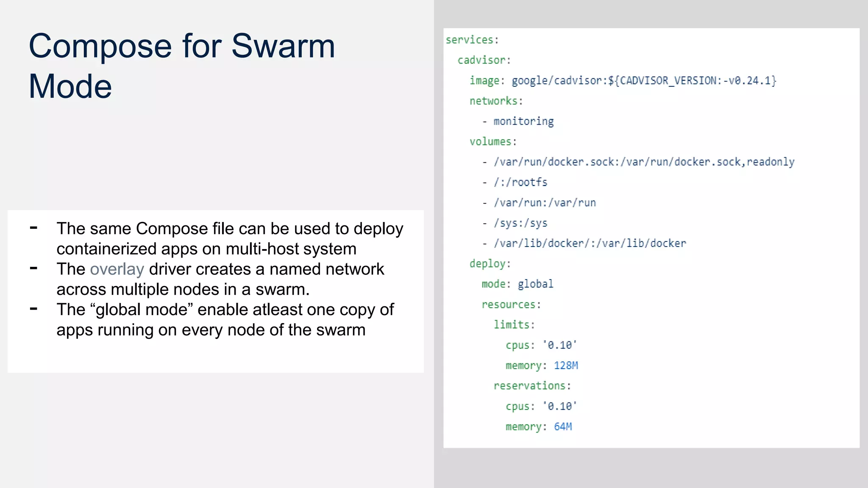Click the 'cadvisor:' key in code
868x488 pixels.
click(x=484, y=60)
